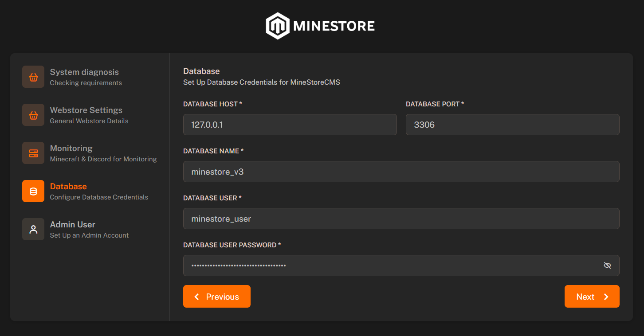The image size is (644, 336).
Task: Go back to the System diagnosis step
Action: click(84, 76)
